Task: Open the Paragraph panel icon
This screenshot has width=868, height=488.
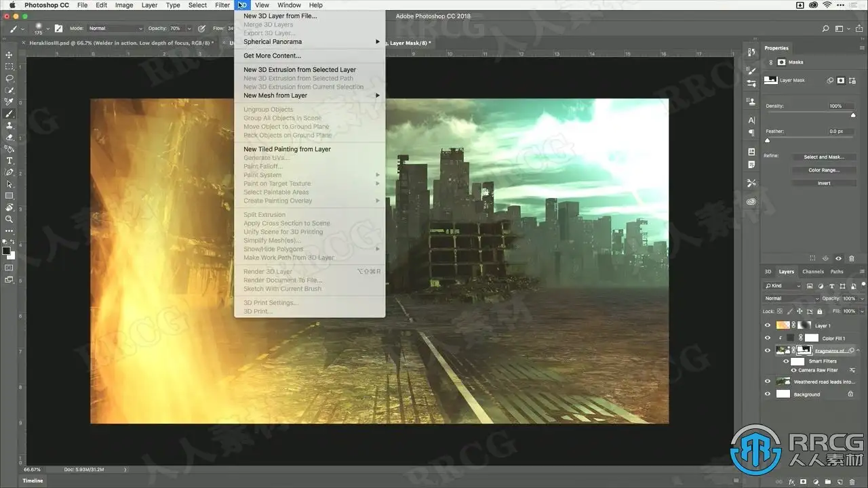Action: [751, 133]
